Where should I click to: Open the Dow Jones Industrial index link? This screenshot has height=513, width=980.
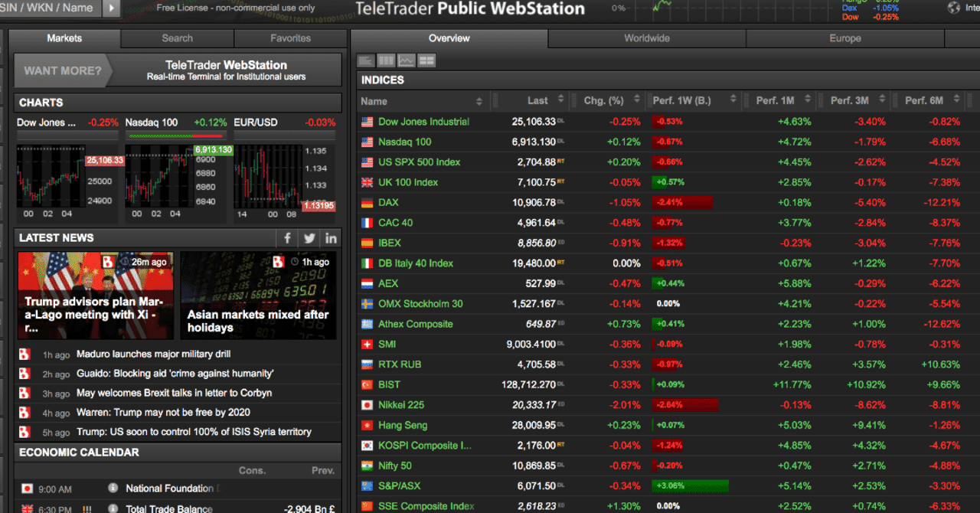coord(423,122)
